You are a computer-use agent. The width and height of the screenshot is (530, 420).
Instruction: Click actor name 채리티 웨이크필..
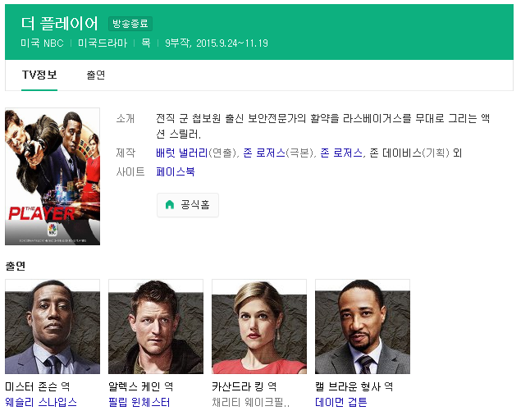(x=250, y=402)
